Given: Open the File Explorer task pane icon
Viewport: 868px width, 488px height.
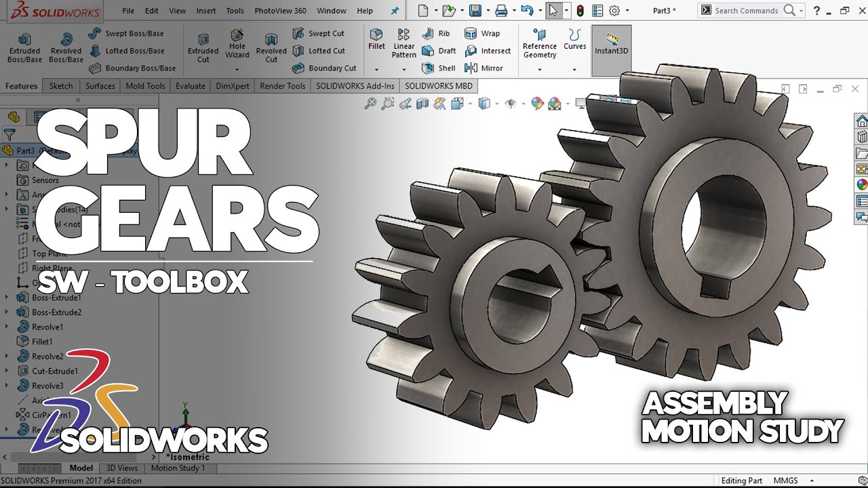Looking at the screenshot, I should 862,153.
